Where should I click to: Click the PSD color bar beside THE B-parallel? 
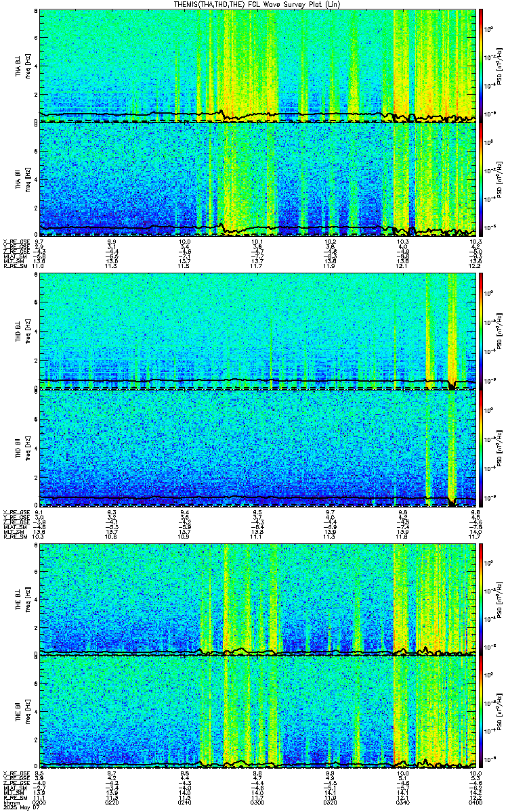[481, 713]
